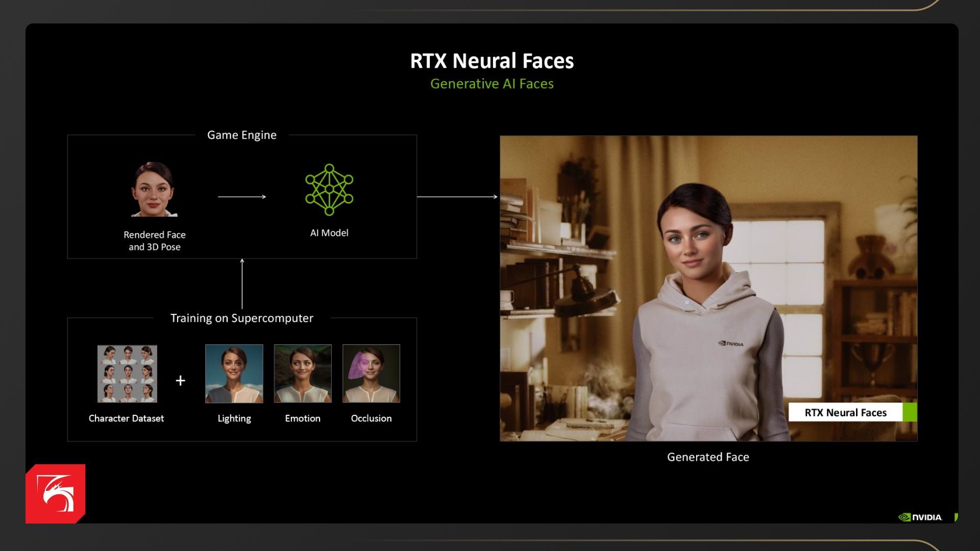
Task: Click the Generated Face caption
Action: tap(708, 457)
